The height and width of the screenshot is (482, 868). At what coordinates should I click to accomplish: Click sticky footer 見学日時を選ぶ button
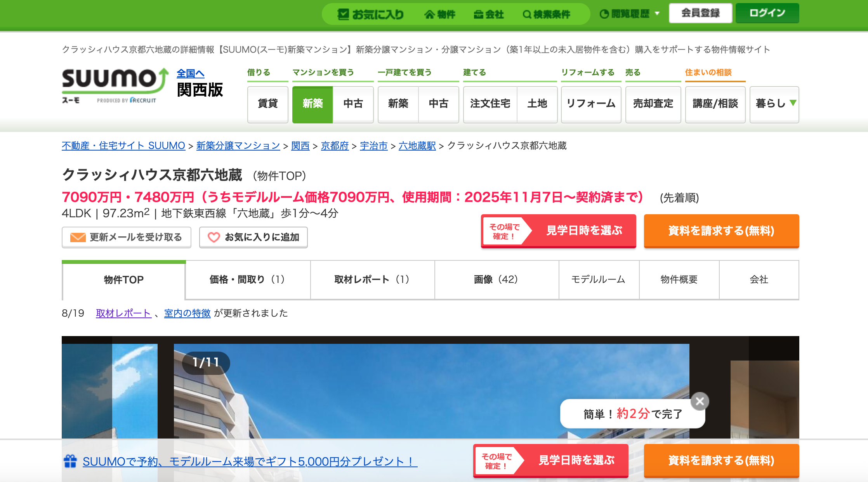tap(551, 461)
